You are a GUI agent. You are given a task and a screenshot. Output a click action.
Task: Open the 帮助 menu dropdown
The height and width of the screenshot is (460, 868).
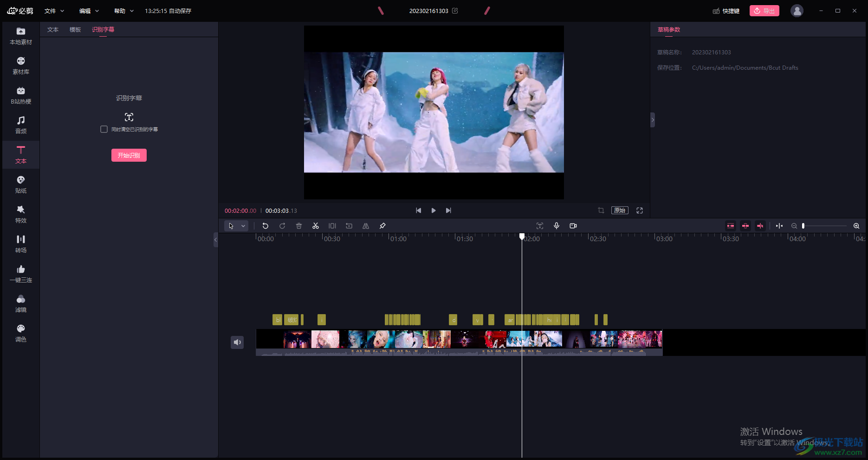pos(124,11)
